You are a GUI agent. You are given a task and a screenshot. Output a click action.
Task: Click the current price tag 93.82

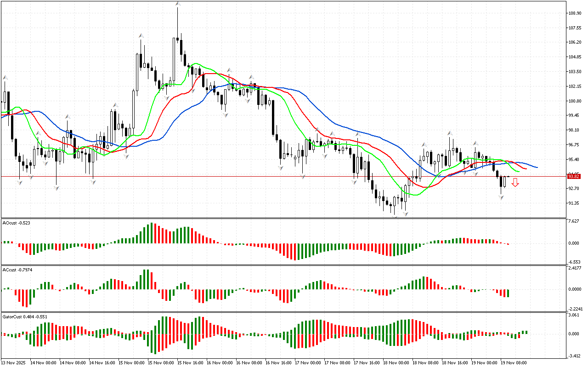pyautogui.click(x=573, y=176)
